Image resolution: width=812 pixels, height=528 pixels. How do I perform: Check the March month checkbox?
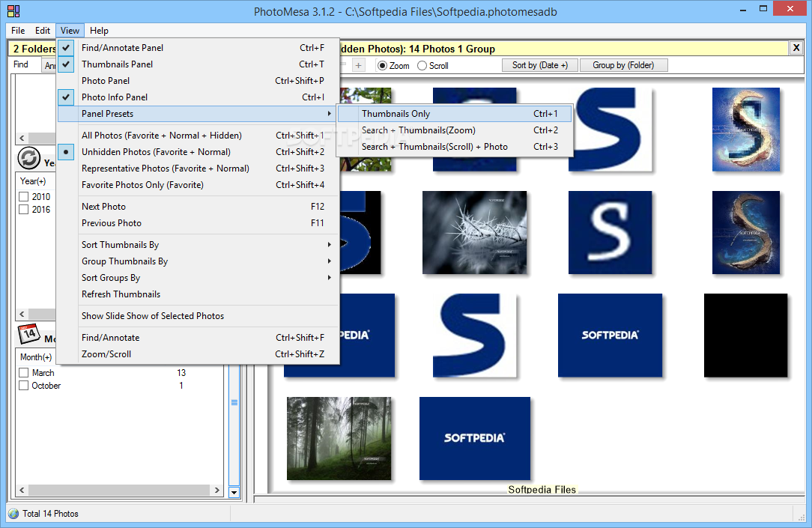[23, 373]
